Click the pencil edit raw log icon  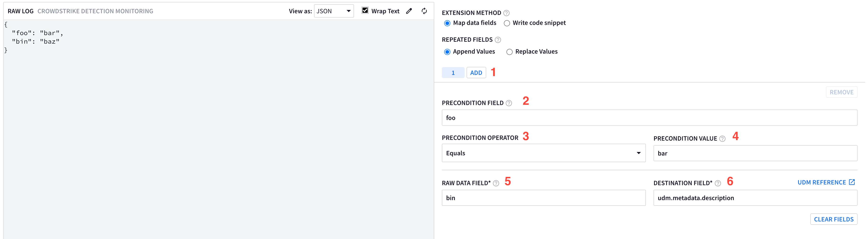[x=409, y=11]
